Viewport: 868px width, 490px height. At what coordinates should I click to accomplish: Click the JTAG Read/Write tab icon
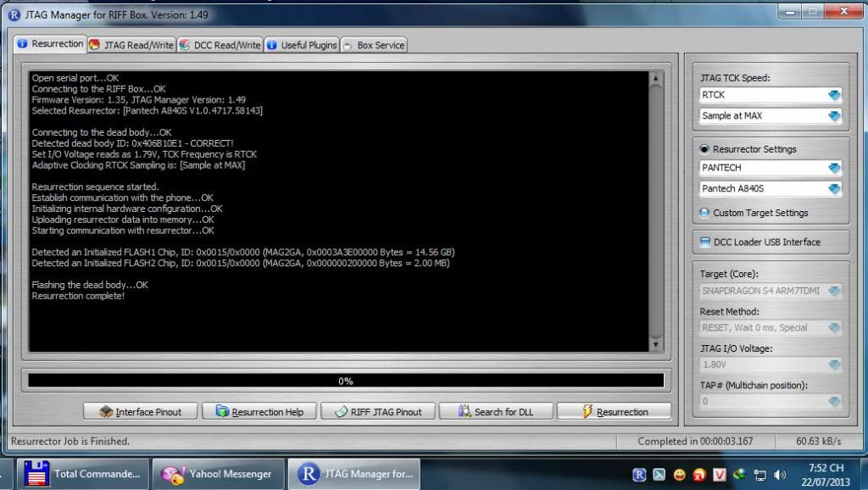95,45
